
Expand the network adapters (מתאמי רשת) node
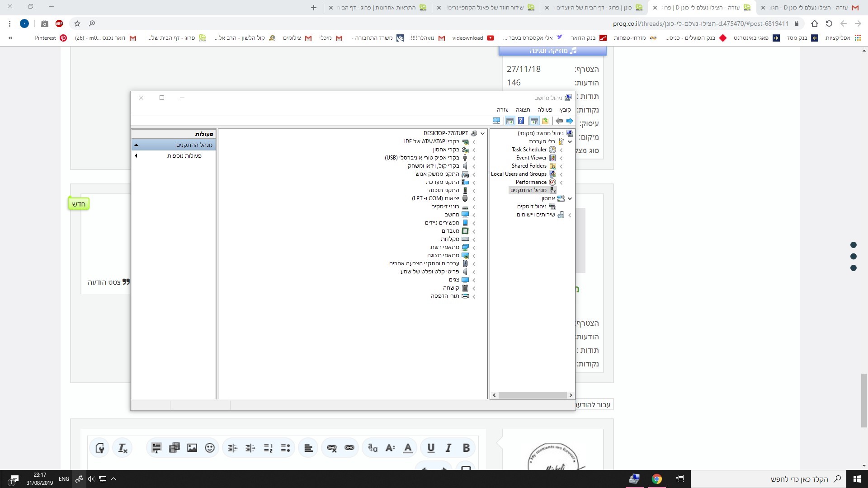point(474,248)
